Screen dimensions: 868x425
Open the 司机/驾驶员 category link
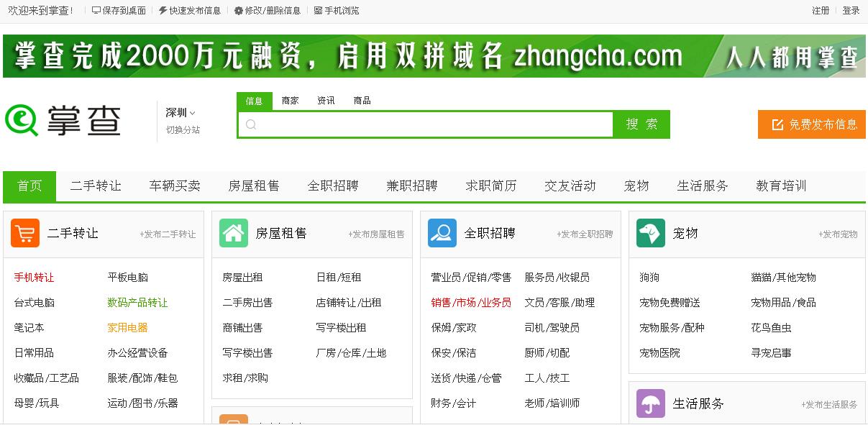coord(552,328)
